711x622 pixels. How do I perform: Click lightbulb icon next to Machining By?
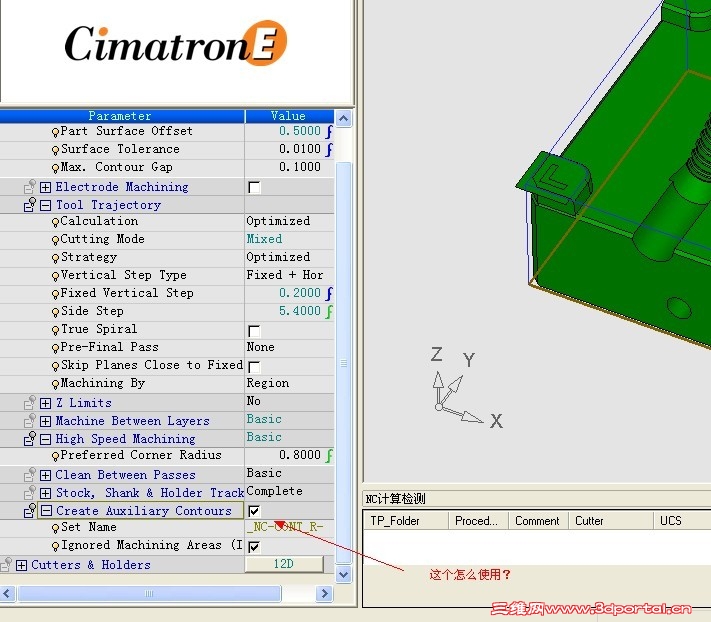coord(55,384)
